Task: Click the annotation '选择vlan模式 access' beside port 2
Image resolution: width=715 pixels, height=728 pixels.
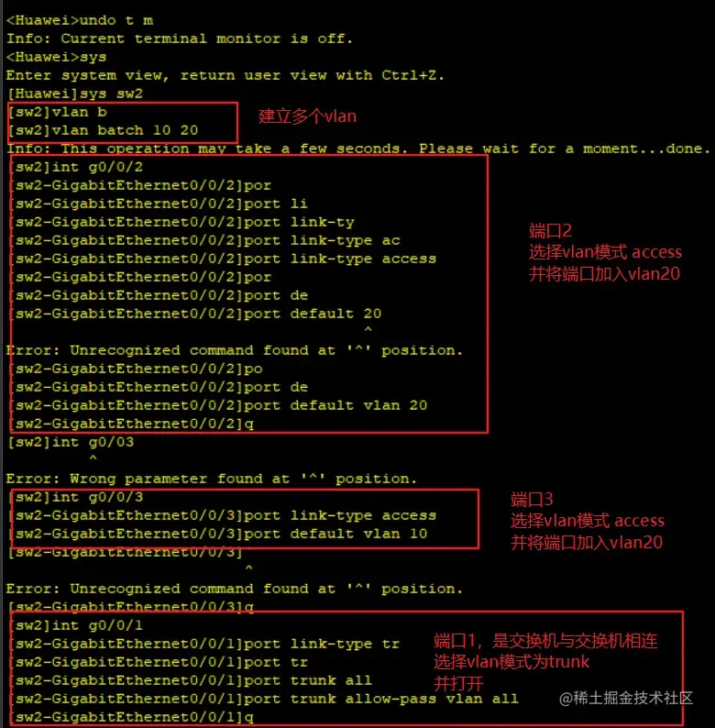Action: pos(605,252)
